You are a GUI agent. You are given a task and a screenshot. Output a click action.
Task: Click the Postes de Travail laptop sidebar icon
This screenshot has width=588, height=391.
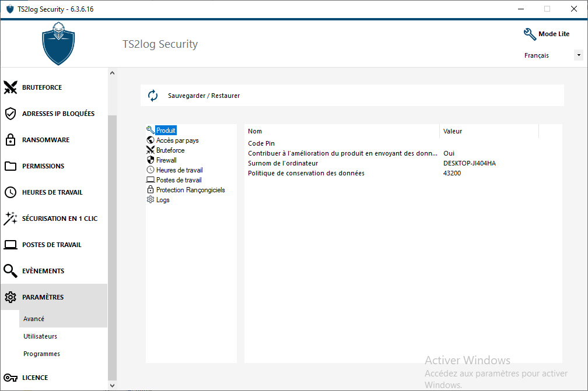tap(10, 245)
